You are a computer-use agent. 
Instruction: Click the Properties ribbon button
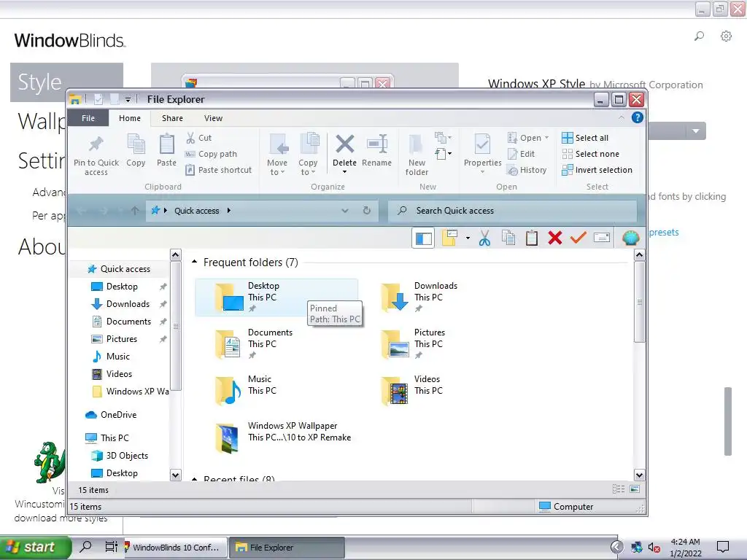point(483,153)
